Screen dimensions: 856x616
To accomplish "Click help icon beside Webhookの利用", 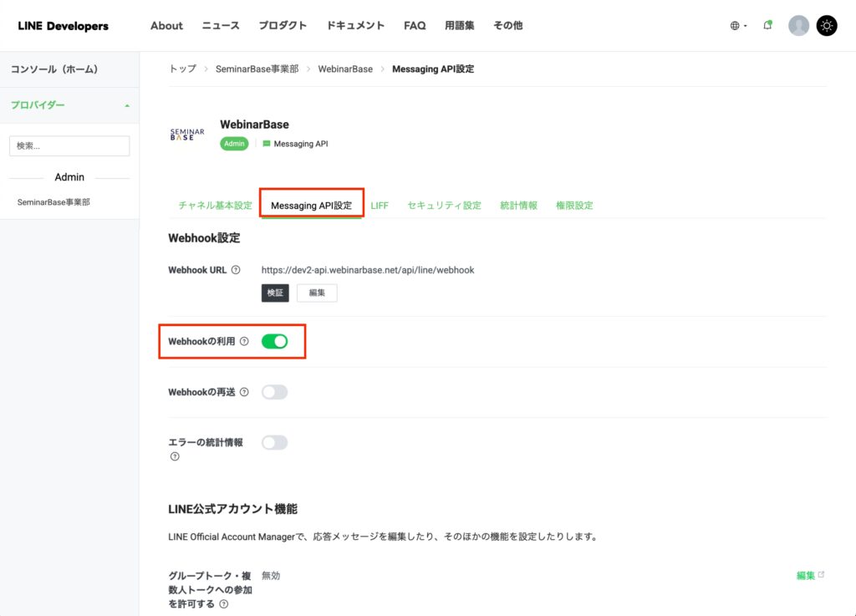I will coord(244,341).
